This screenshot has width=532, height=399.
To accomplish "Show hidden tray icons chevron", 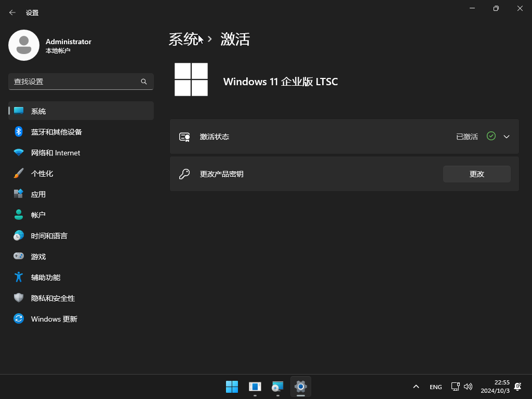I will 416,387.
